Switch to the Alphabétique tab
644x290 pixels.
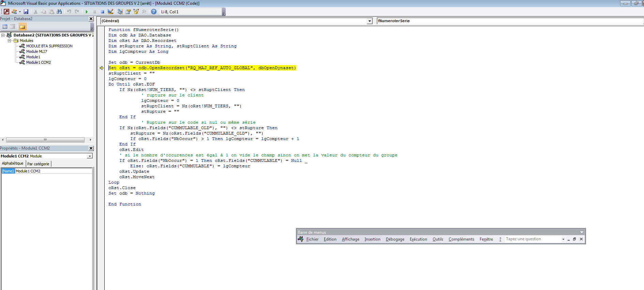(13, 163)
